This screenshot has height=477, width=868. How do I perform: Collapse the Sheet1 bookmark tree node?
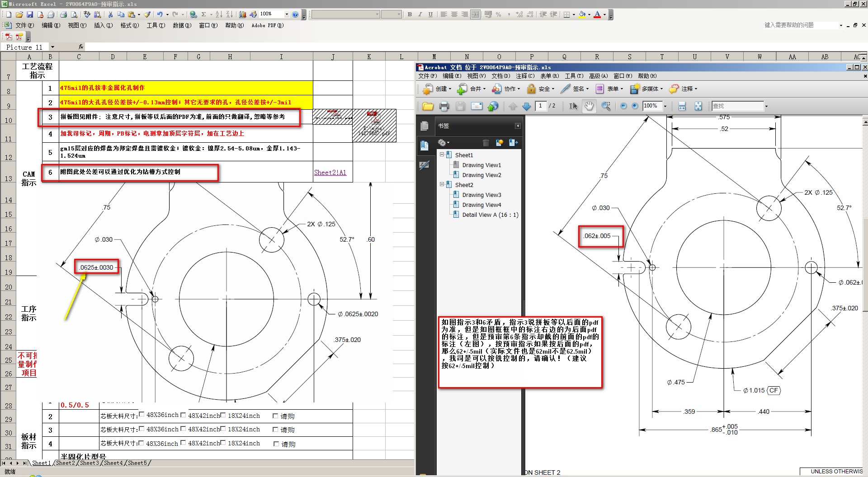point(442,154)
